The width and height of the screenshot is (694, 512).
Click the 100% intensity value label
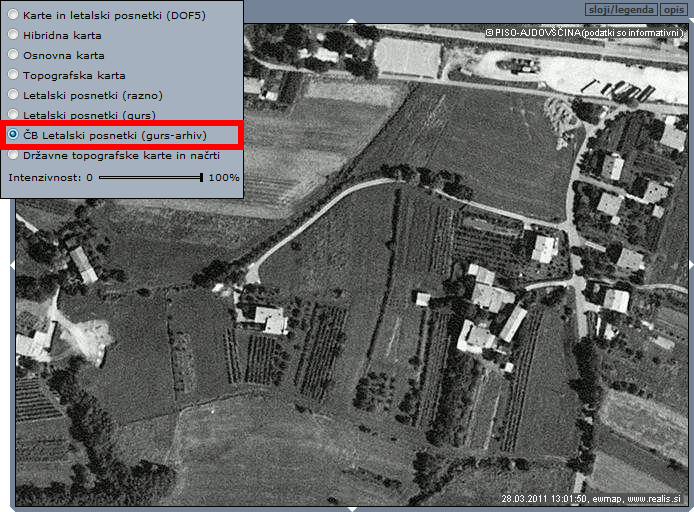tap(223, 177)
